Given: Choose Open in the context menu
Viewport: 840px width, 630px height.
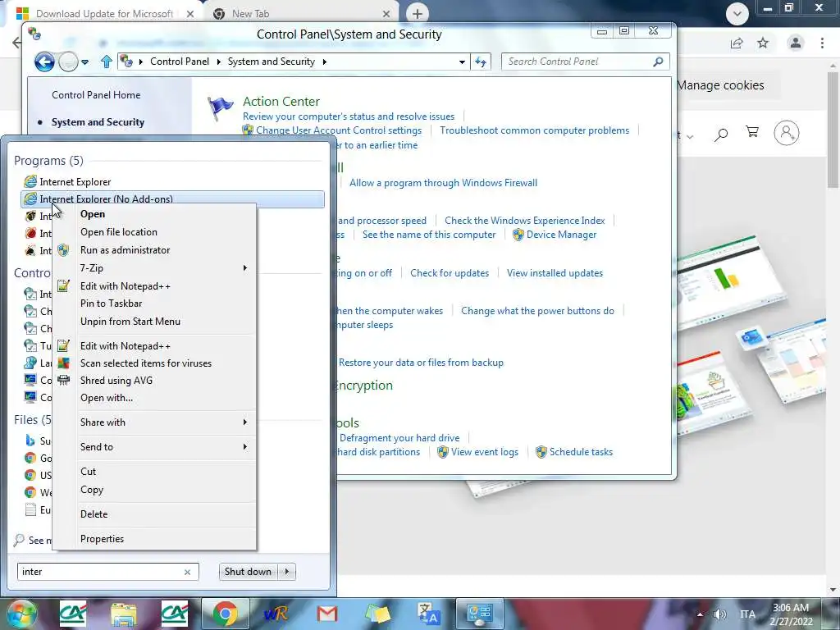Looking at the screenshot, I should [93, 214].
